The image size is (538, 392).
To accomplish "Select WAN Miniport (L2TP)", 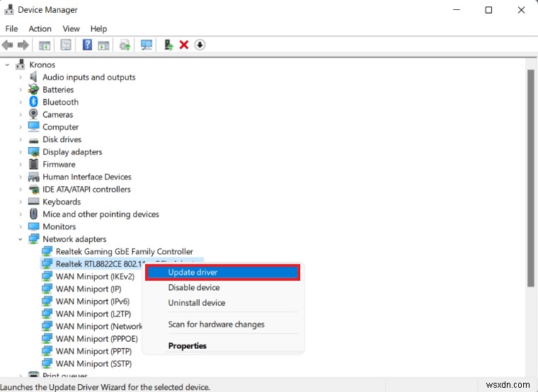I will [x=93, y=313].
